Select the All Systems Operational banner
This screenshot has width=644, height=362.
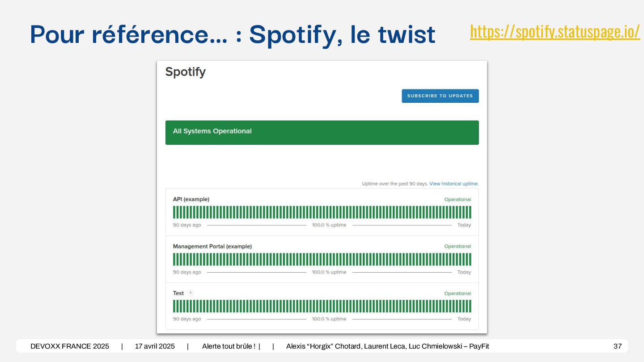(x=322, y=132)
